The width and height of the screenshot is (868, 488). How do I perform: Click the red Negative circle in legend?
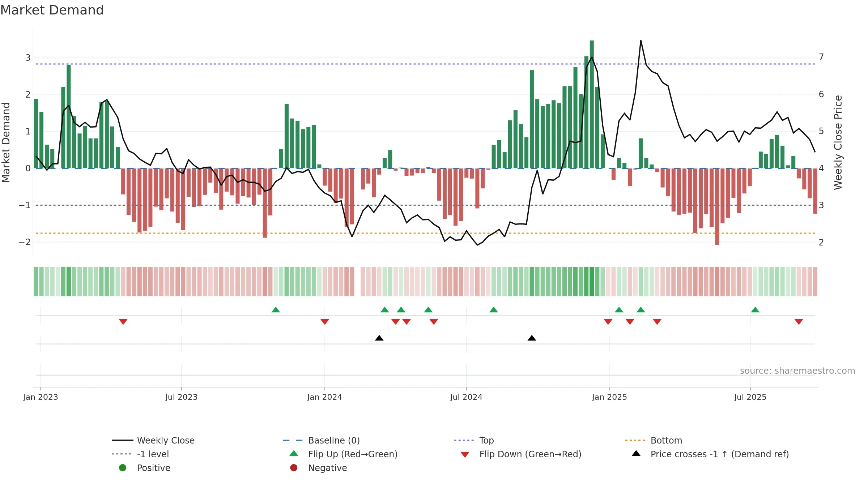(x=294, y=468)
